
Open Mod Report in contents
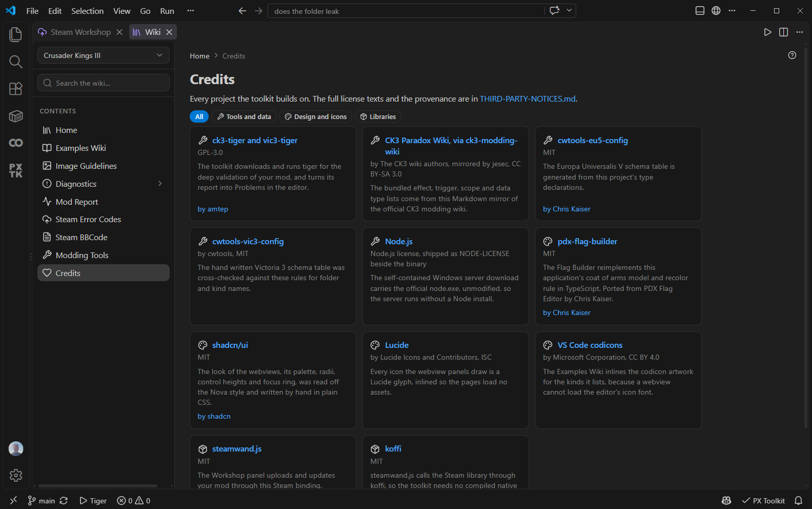pyautogui.click(x=104, y=202)
